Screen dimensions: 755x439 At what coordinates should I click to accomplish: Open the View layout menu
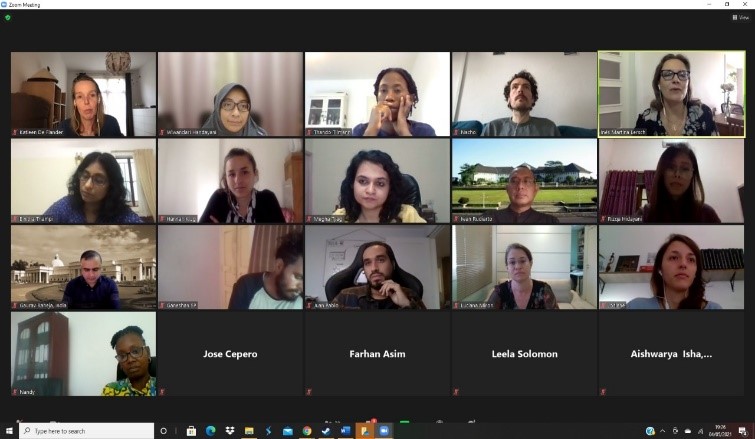click(x=741, y=17)
